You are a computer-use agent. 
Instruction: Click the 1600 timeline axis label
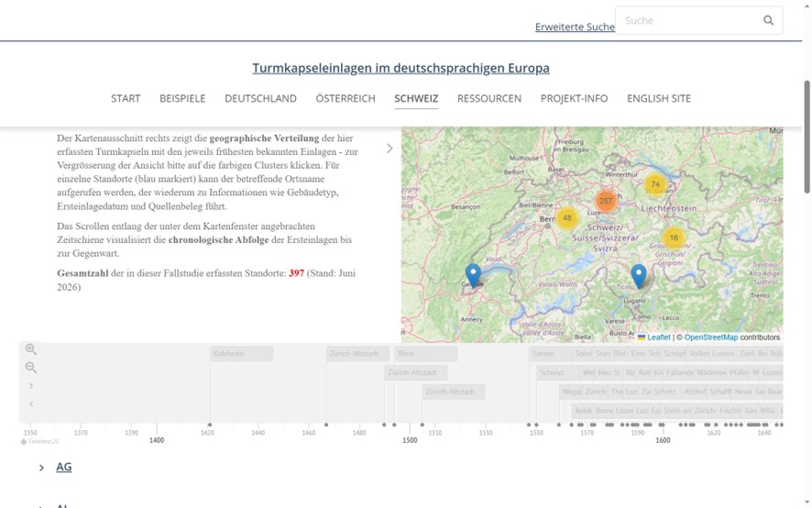(x=663, y=440)
